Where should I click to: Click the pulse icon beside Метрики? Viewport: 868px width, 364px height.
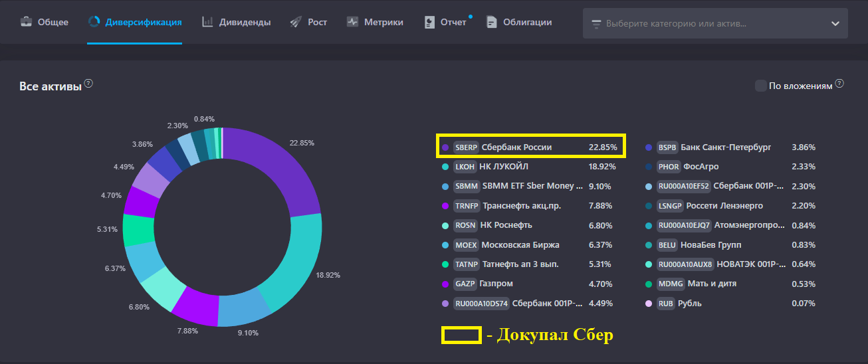coord(352,22)
